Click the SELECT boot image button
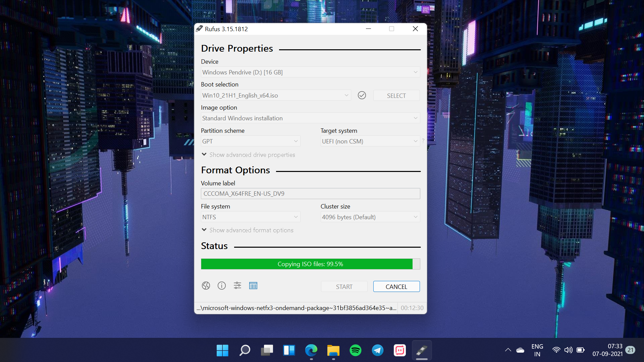The image size is (644, 362). pos(396,95)
